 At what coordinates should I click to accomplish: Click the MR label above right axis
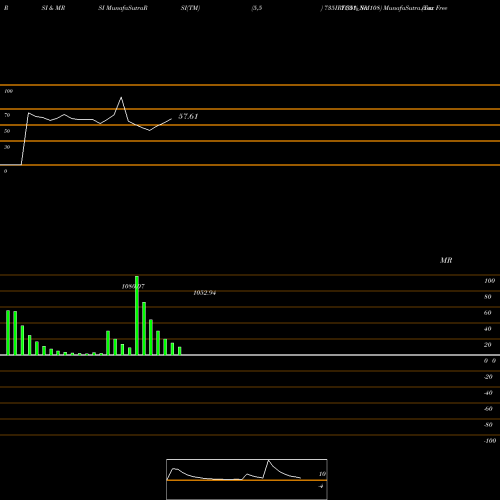(446, 260)
